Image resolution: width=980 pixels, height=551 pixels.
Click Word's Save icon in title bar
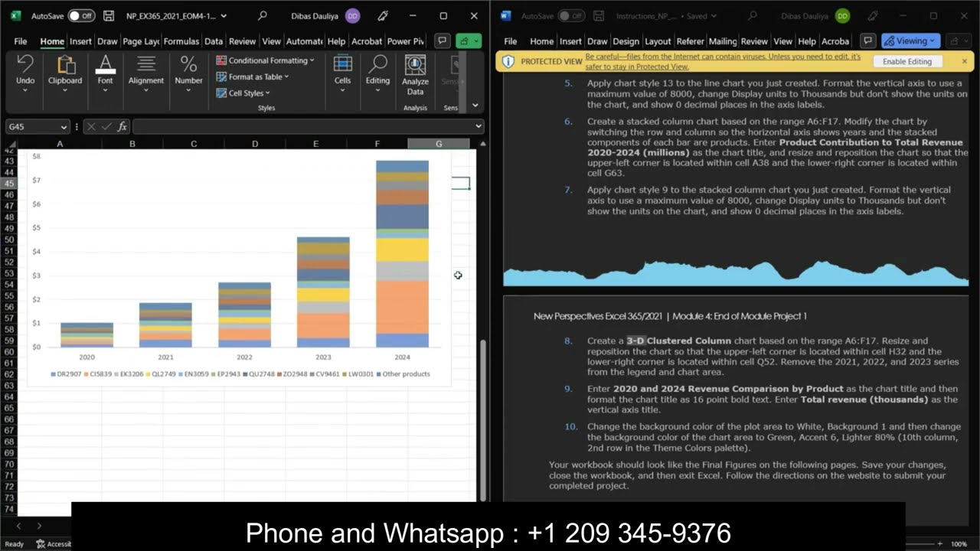coord(599,15)
